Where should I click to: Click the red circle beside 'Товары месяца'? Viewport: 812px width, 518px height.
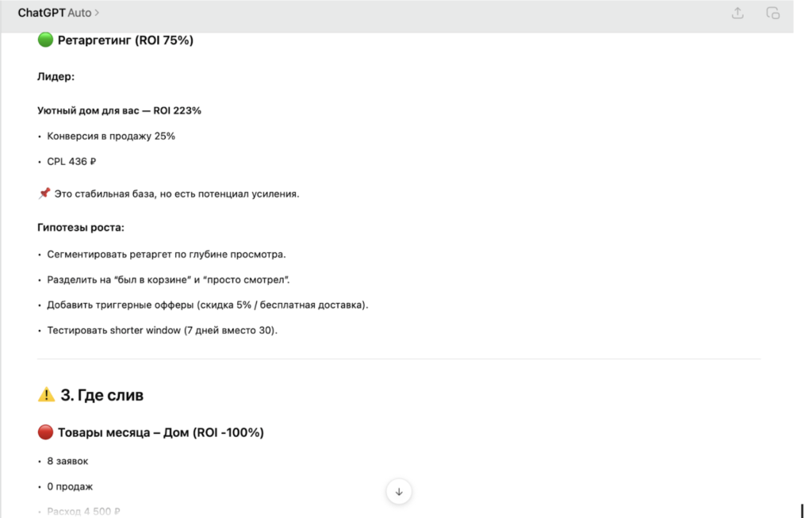45,432
